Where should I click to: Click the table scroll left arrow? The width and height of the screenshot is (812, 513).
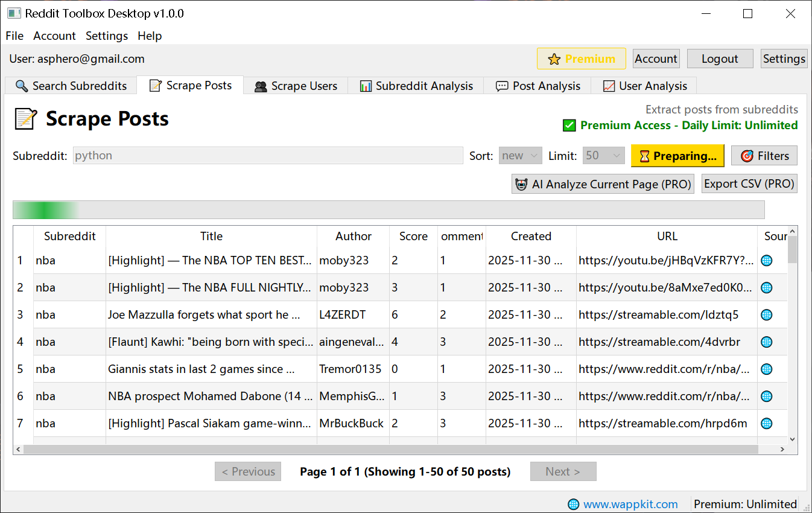(x=18, y=450)
